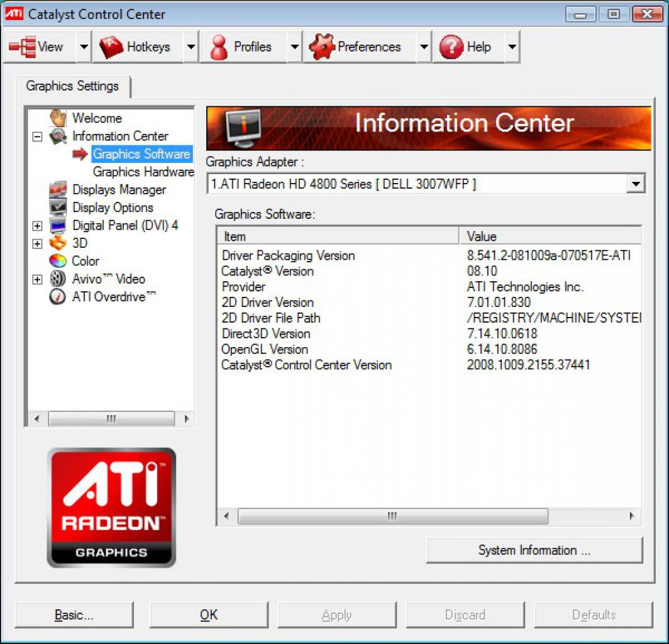This screenshot has width=669, height=644.
Task: Click the software list horizontal scrollbar thumb
Action: click(392, 516)
